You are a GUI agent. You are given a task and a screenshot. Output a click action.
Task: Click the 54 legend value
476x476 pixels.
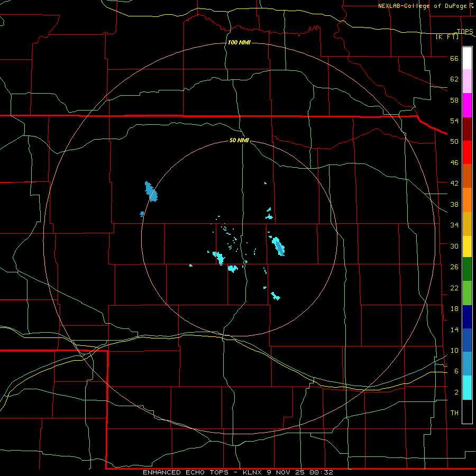tap(454, 121)
